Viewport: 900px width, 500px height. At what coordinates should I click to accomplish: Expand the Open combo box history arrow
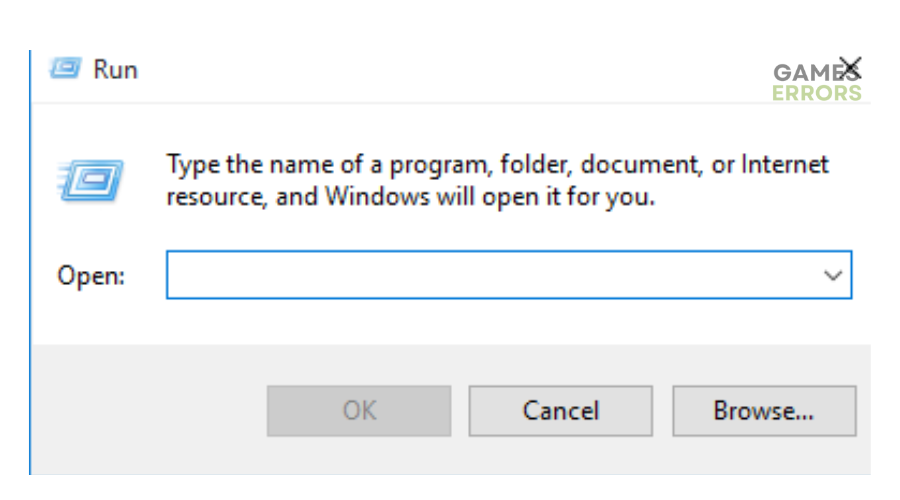833,275
